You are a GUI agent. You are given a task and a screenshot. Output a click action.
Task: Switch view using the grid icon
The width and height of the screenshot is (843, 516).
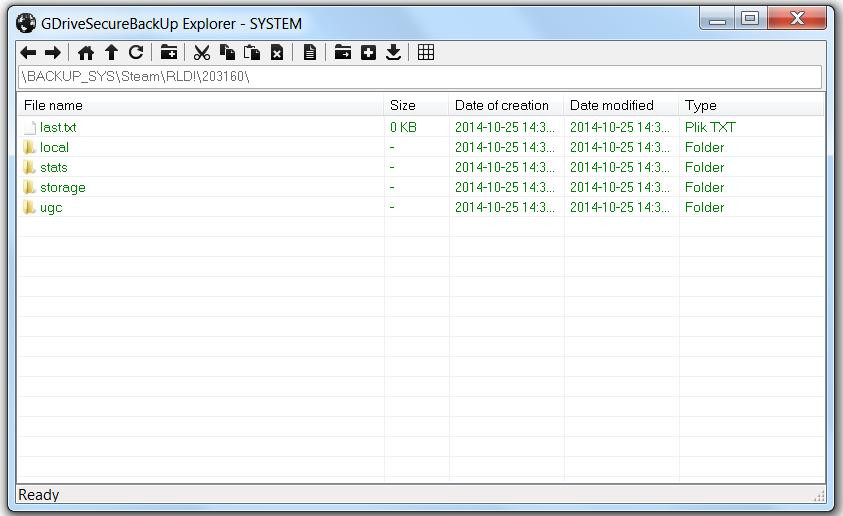[426, 53]
